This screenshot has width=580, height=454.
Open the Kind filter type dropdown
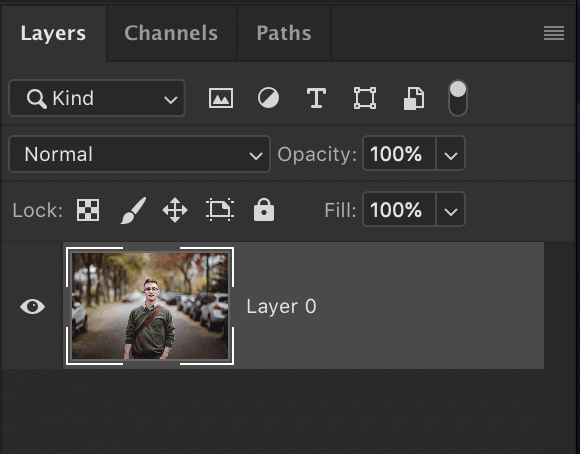point(97,98)
